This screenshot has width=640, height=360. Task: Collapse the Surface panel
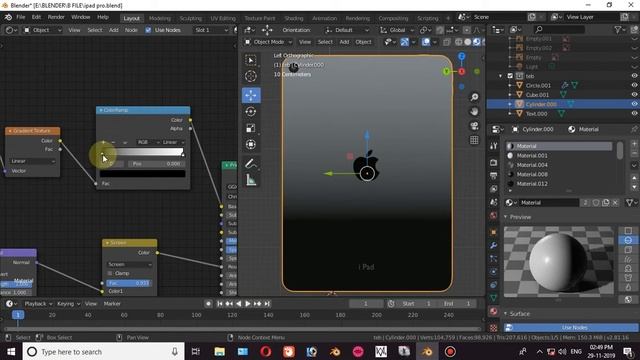(506, 313)
